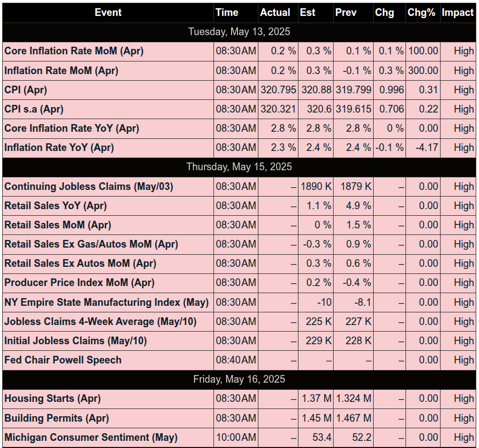Select the Friday, May 16, 2025 date row

click(x=239, y=379)
